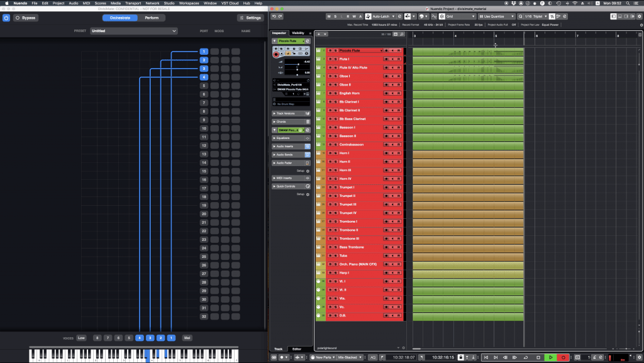Click the 10:32:18:07 left locator field
644x363 pixels.
404,357
